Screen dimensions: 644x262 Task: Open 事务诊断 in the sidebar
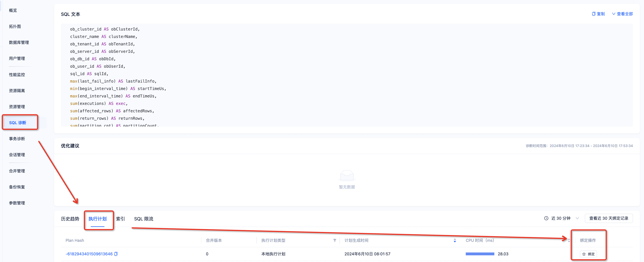click(x=17, y=139)
